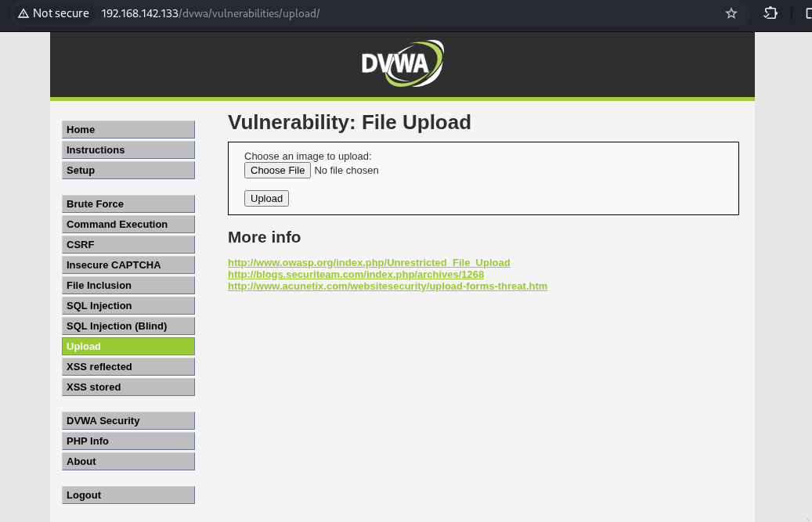Open XSS stored page
The height and width of the screenshot is (522, 812).
point(128,387)
